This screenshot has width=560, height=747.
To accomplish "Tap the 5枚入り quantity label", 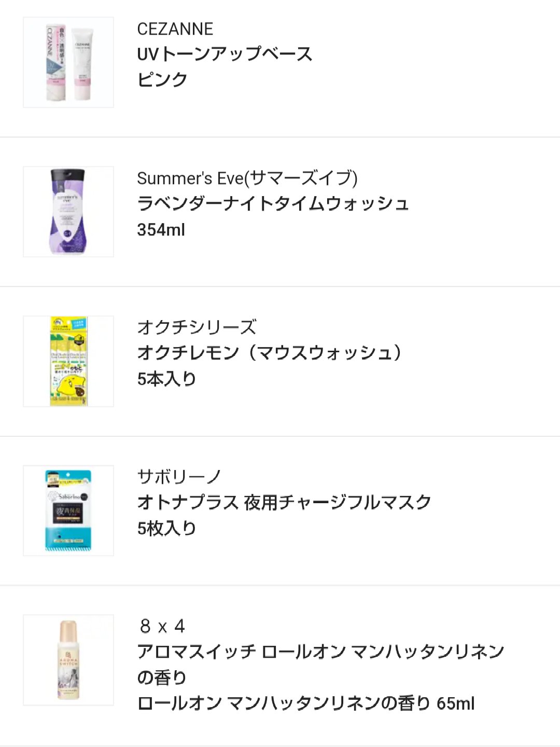I will coord(166,528).
